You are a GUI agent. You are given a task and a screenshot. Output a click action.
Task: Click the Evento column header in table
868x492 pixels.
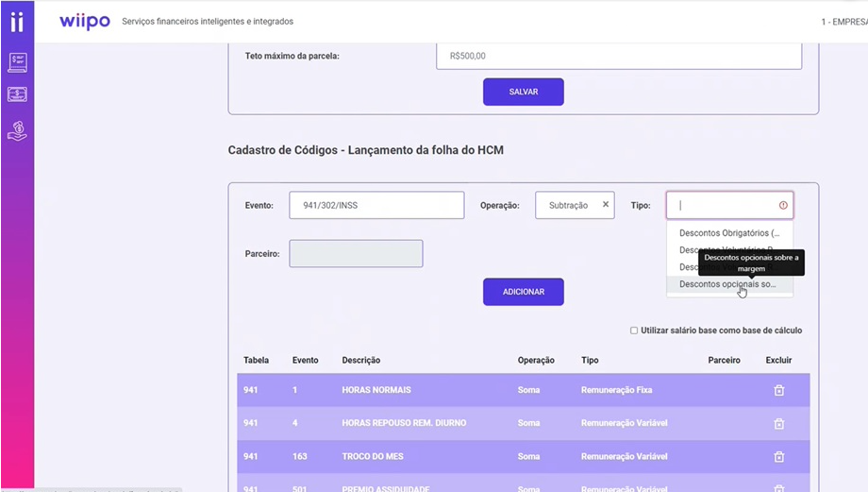click(x=305, y=360)
